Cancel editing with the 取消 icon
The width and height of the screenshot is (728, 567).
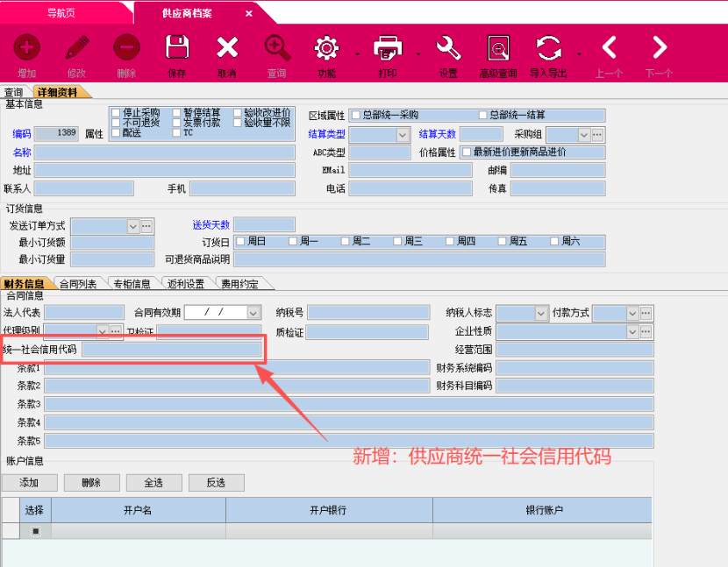click(x=227, y=47)
